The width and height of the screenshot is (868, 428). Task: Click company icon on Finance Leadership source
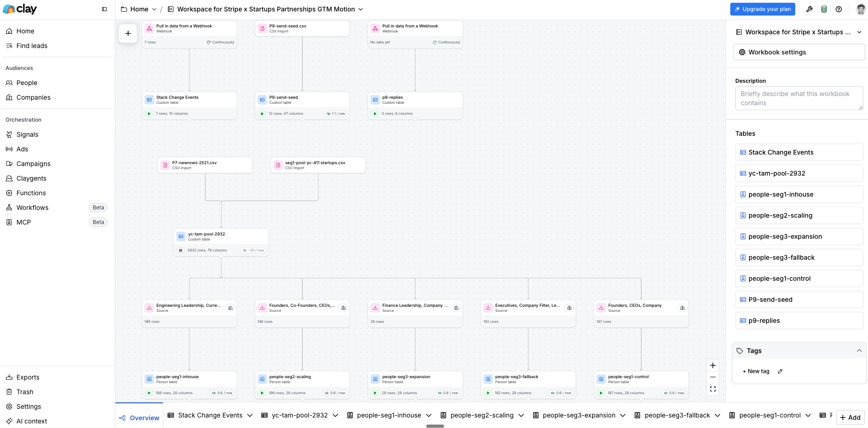(x=457, y=308)
